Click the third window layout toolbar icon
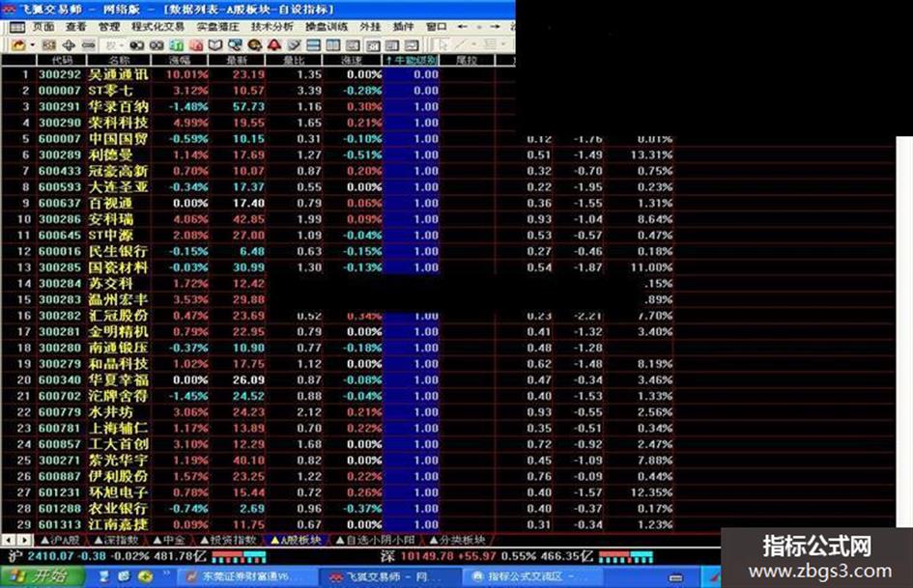Screen dimensions: 913x588 [x=353, y=44]
